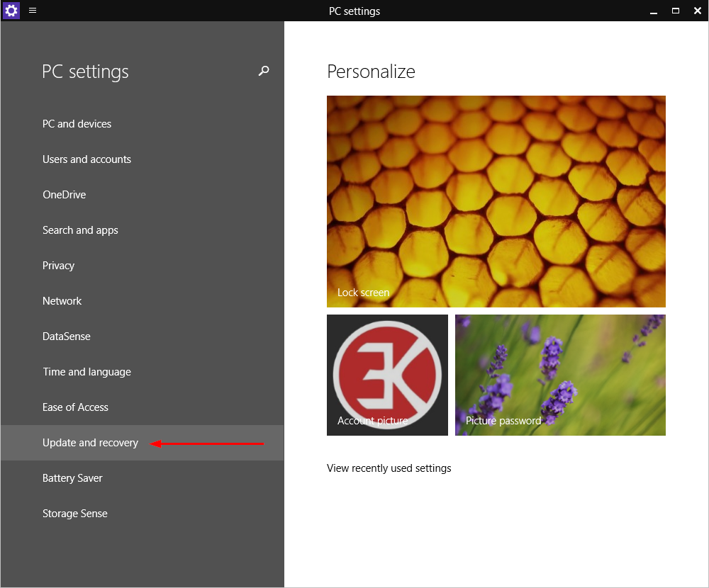709x588 pixels.
Task: Maximize the PC settings window
Action: [676, 11]
